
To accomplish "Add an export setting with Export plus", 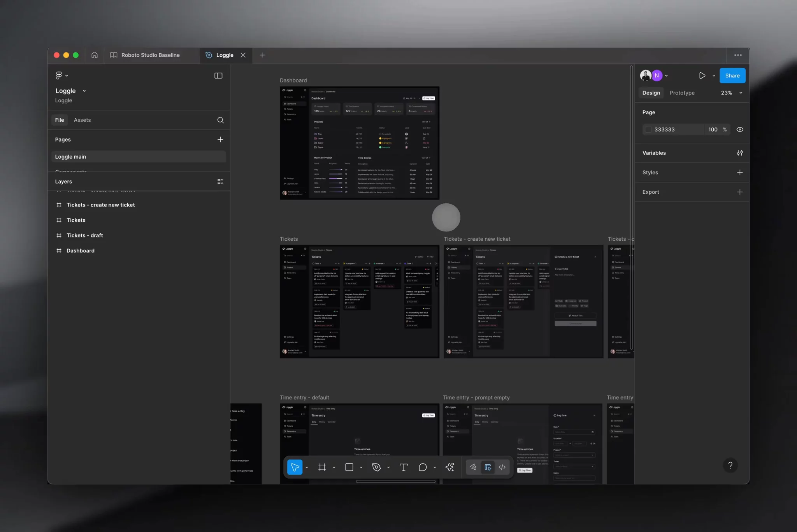I will pos(740,192).
